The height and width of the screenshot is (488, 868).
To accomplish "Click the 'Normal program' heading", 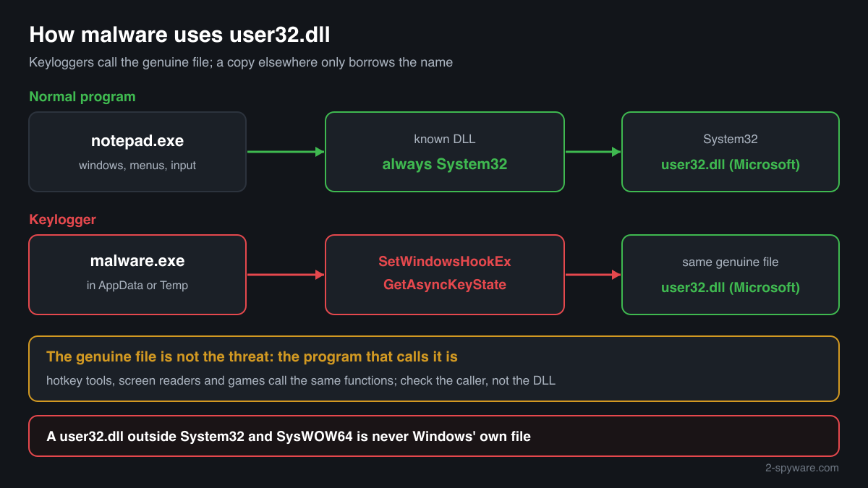I will pos(82,96).
